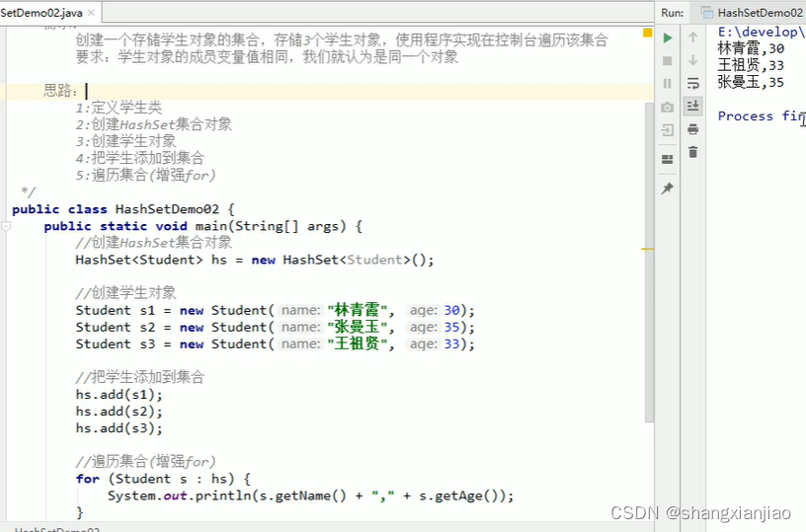Click the main(String[] args) method signature
This screenshot has width=806, height=532.
pos(271,226)
